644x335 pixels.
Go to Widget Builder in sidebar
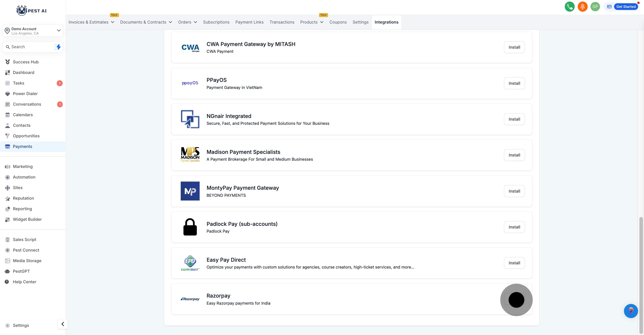click(27, 219)
